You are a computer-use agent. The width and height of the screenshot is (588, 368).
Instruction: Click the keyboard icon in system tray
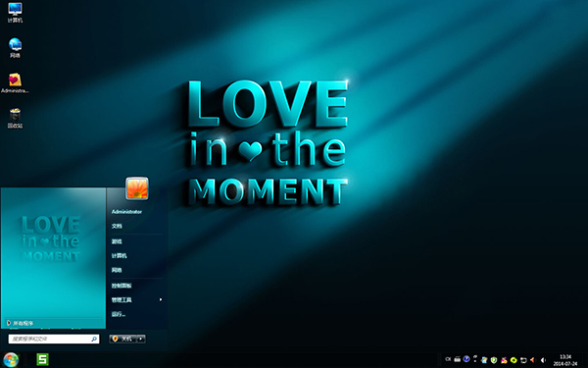(457, 359)
